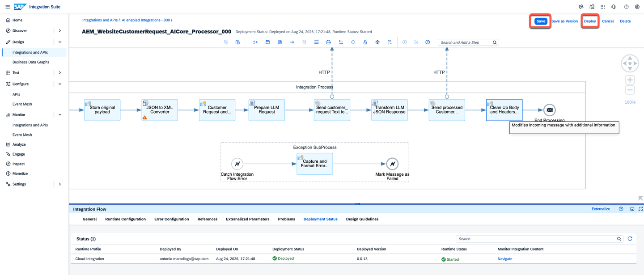The width and height of the screenshot is (644, 275).
Task: Collapse the Monitor section chevron
Action: 60,115
